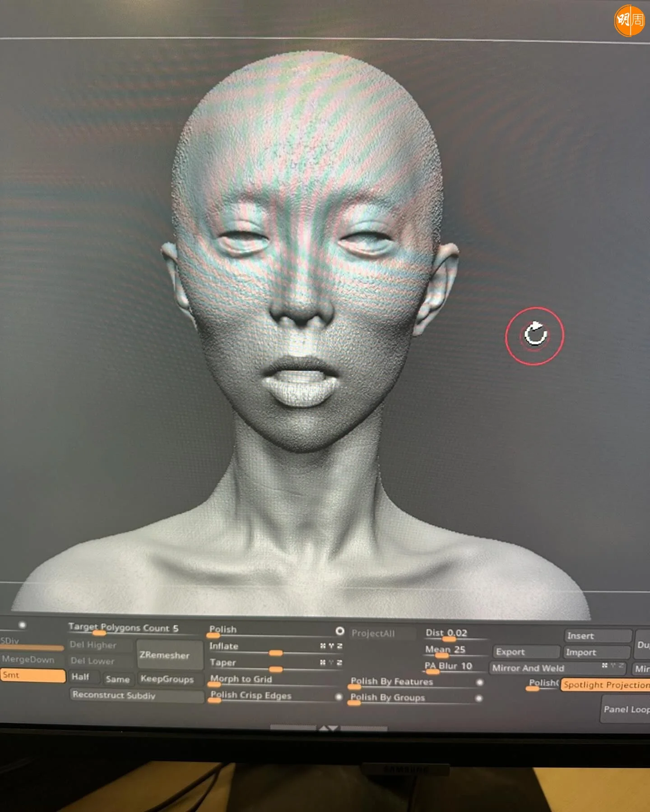
Task: Collapse the bottom panel using divider arrows
Action: coord(329,728)
